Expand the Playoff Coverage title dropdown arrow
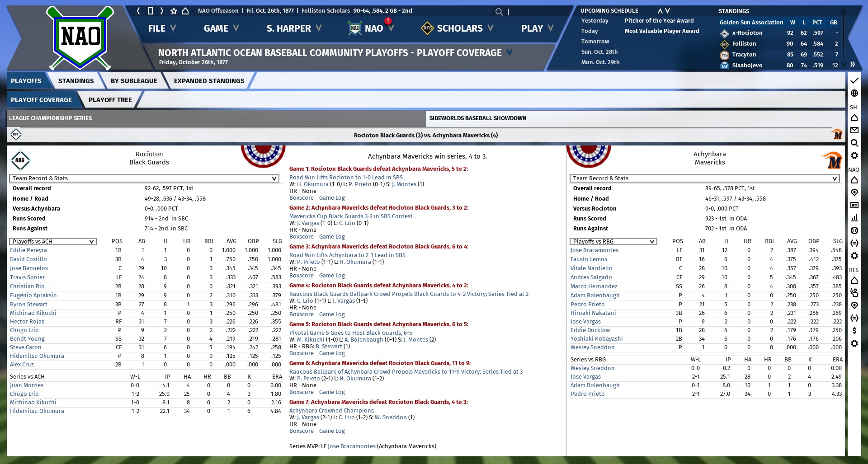This screenshot has width=868, height=464. point(509,52)
